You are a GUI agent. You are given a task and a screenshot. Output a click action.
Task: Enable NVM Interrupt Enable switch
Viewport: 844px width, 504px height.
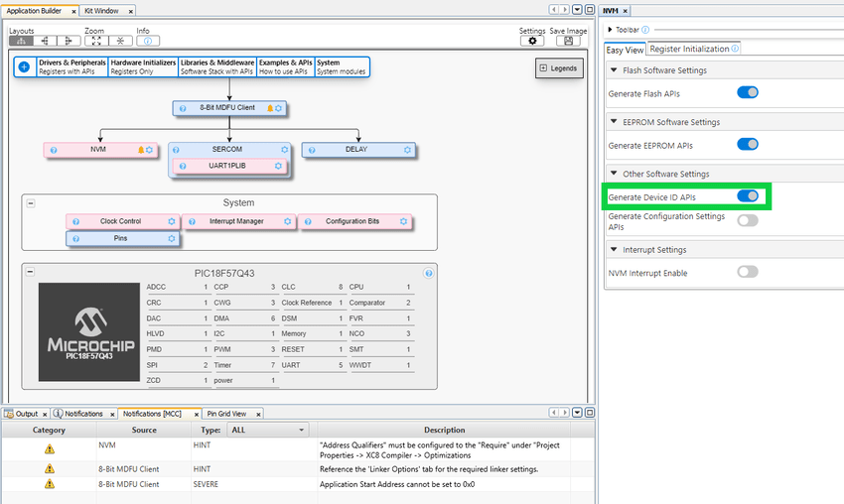[747, 272]
